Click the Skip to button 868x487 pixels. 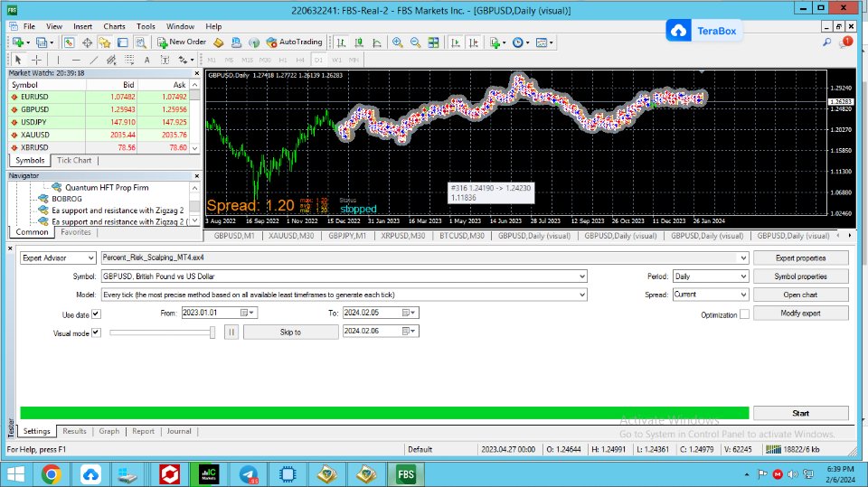[x=290, y=332]
